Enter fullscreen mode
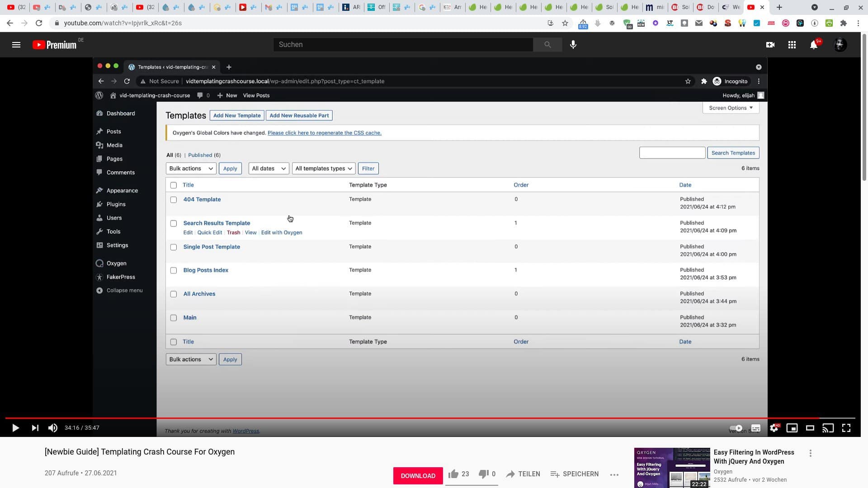Viewport: 868px width, 488px height. 846,428
